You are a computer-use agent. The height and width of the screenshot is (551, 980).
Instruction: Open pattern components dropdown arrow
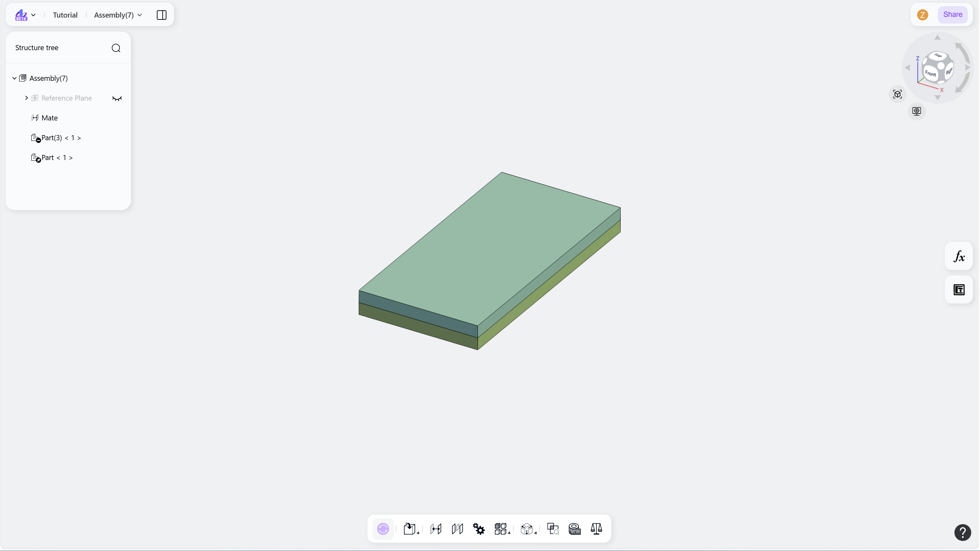pyautogui.click(x=509, y=533)
